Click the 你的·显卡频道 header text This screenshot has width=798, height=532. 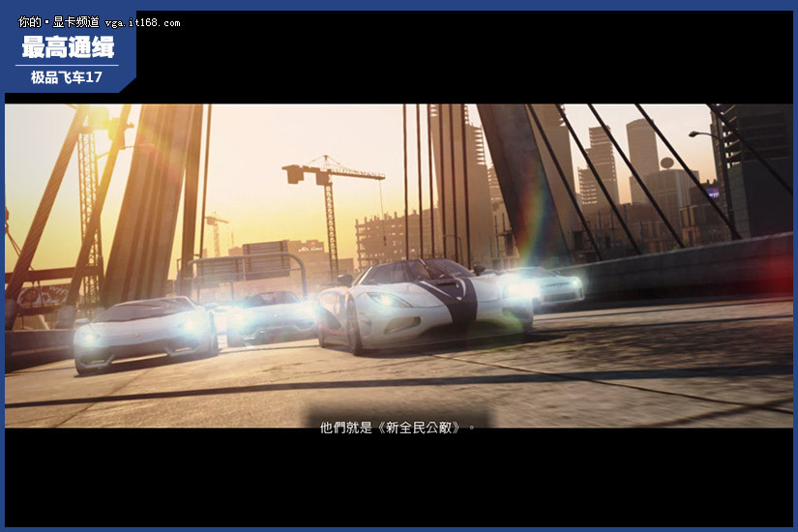[x=59, y=22]
